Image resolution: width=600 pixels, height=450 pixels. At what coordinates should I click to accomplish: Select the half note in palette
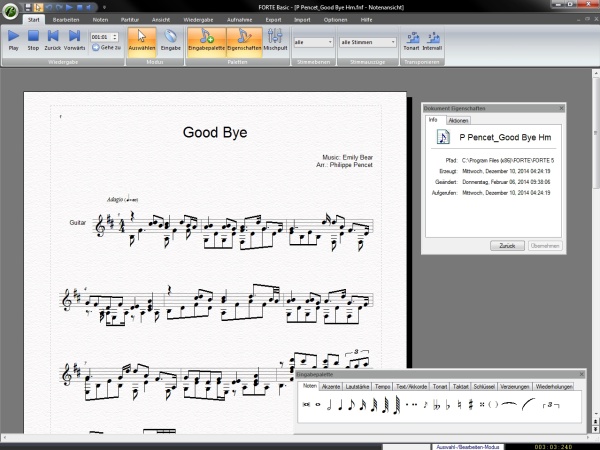click(329, 404)
